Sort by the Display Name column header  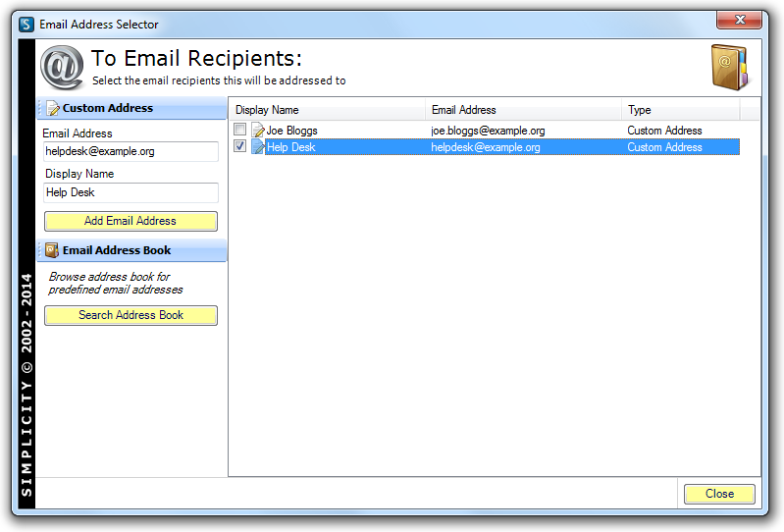pyautogui.click(x=327, y=110)
